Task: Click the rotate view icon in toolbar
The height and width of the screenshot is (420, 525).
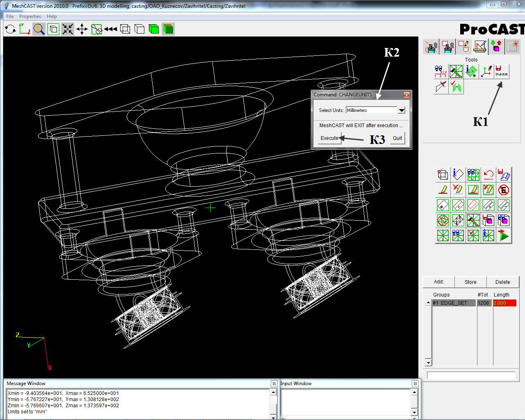Action: click(x=10, y=29)
